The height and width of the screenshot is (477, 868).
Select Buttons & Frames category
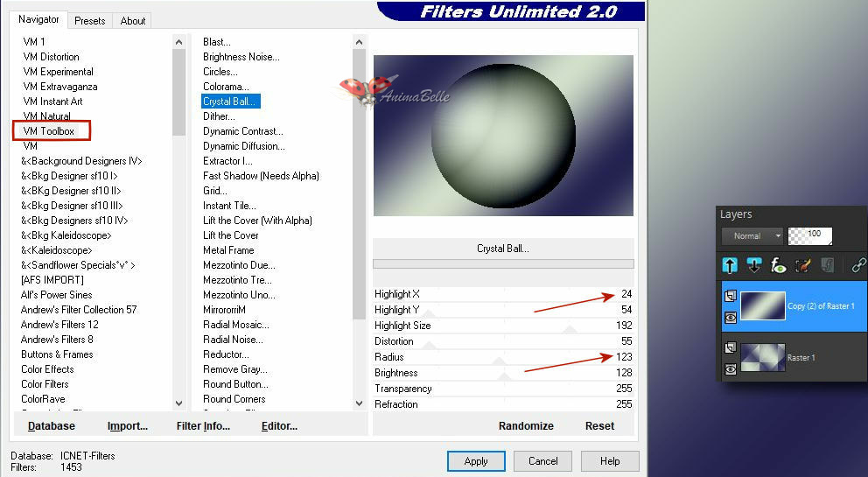pyautogui.click(x=57, y=354)
